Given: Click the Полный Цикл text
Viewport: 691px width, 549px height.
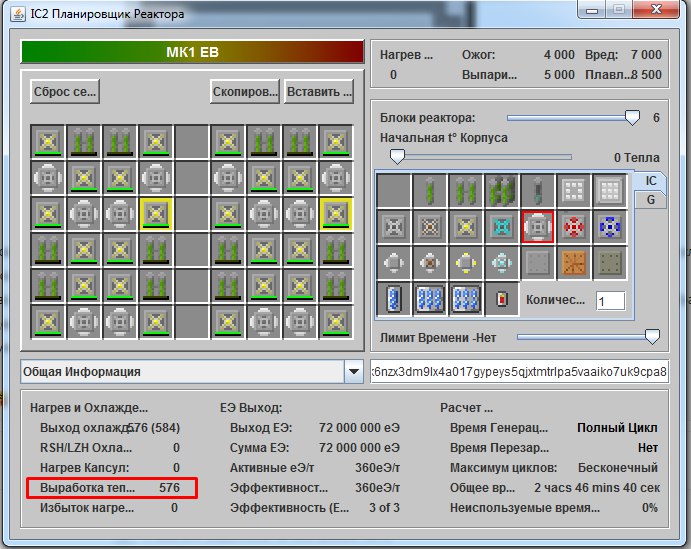Looking at the screenshot, I should point(617,428).
